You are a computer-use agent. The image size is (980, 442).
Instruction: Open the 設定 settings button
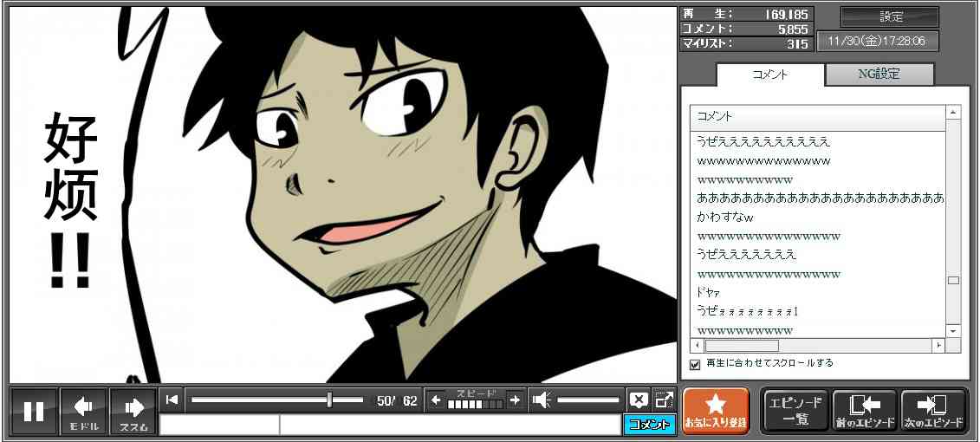point(890,16)
